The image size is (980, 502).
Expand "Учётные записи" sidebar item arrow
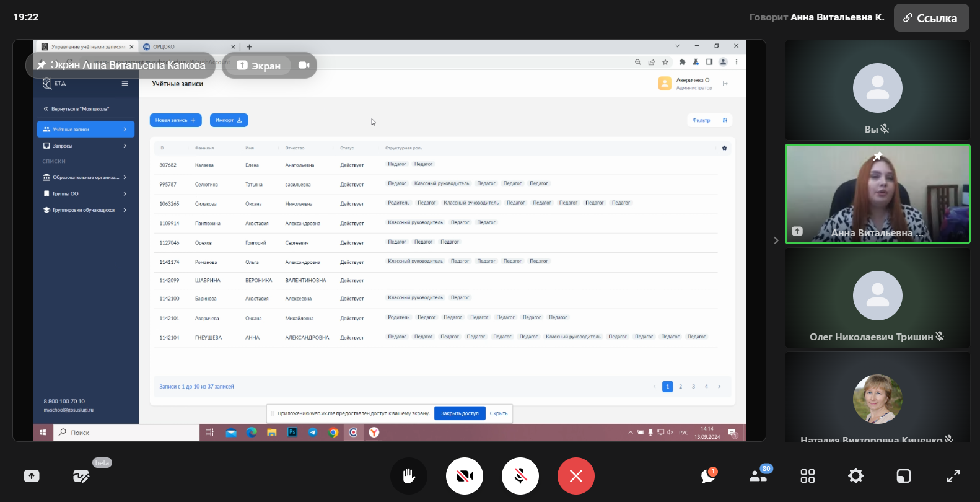(x=125, y=130)
